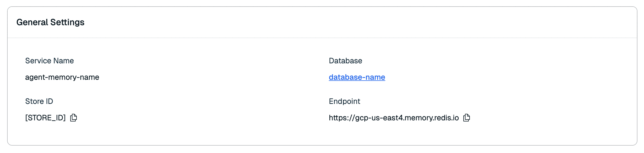This screenshot has width=644, height=153.
Task: Copy the Endpoint URL
Action: [x=467, y=118]
